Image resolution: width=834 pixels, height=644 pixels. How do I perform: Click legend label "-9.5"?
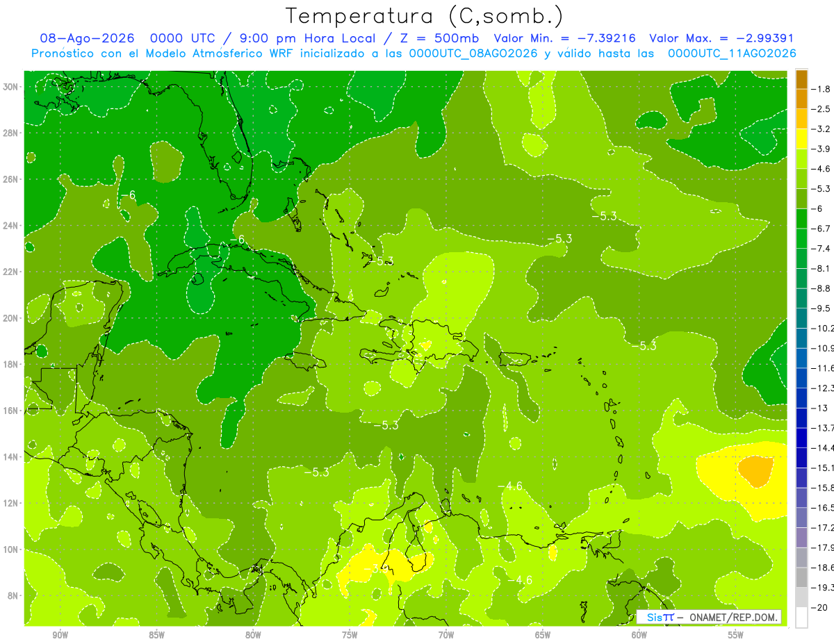click(x=821, y=308)
